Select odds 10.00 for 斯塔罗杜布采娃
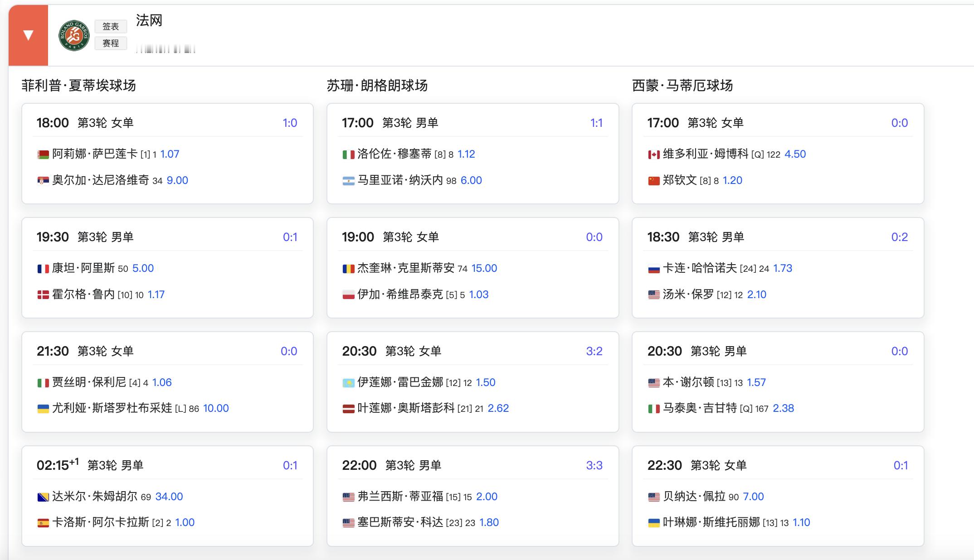This screenshot has height=560, width=974. click(216, 408)
